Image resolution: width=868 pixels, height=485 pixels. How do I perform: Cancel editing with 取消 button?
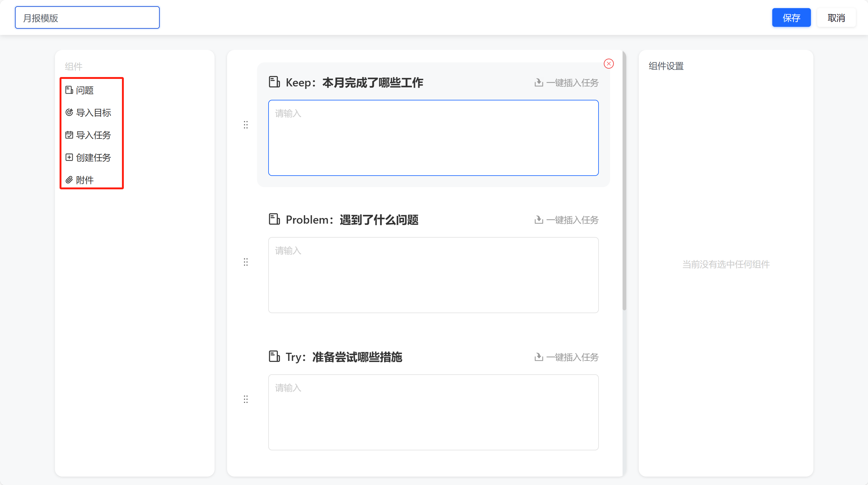coord(836,17)
